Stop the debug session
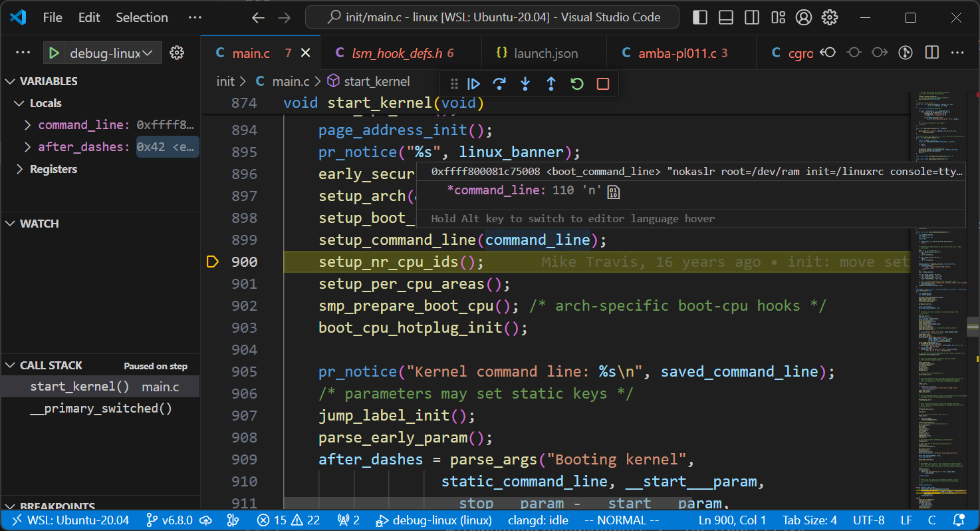This screenshot has width=980, height=531. click(x=603, y=84)
